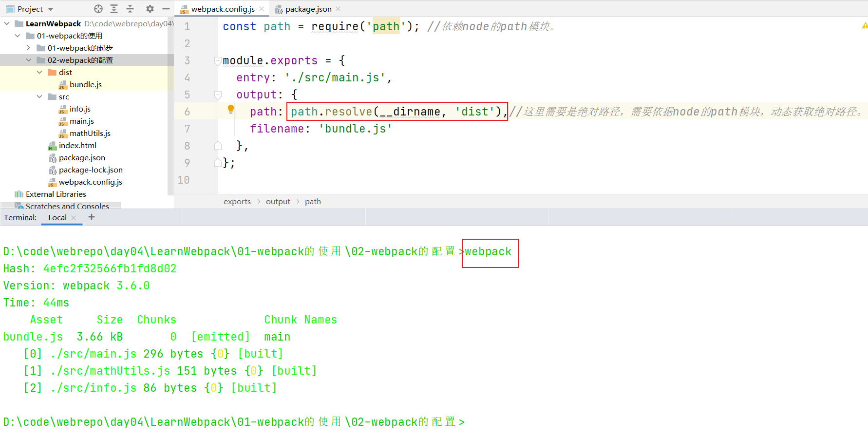Click the Collapse All icon in Project toolbar
The width and height of the screenshot is (868, 438).
click(x=130, y=9)
